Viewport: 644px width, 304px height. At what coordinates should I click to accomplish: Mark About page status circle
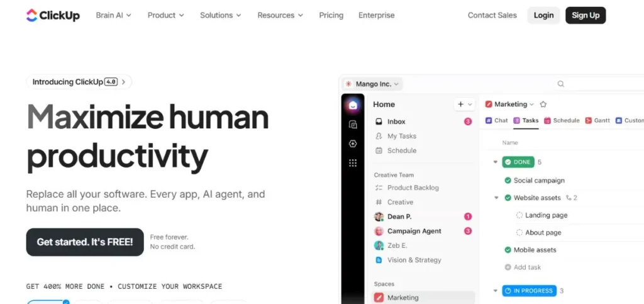519,232
